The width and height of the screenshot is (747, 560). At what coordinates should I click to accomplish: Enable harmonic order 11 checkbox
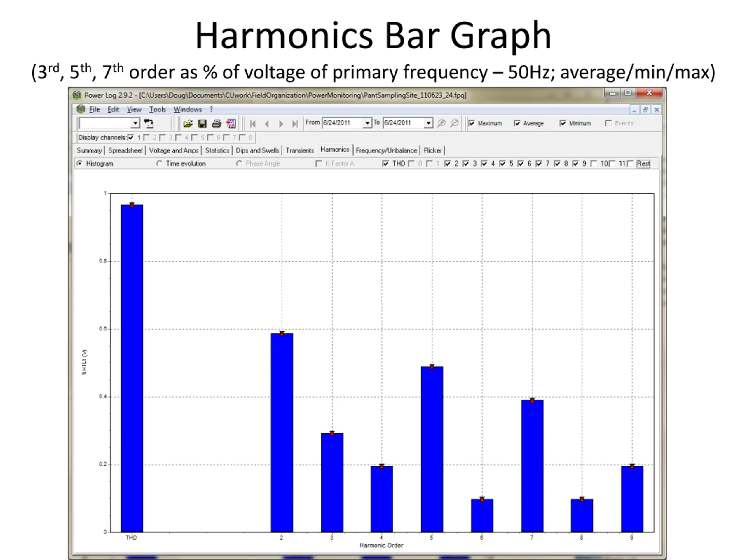click(612, 164)
